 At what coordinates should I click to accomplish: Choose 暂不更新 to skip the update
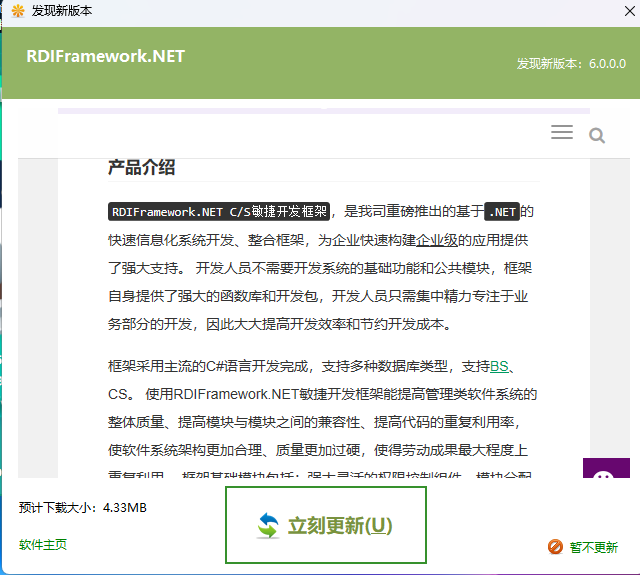593,547
